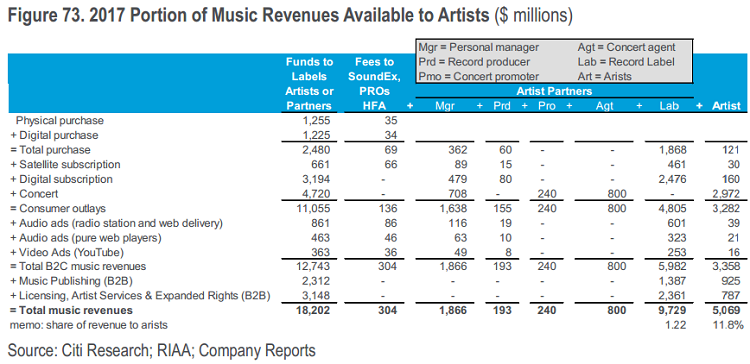Select the 'Artist' column header
The image size is (750, 364).
pos(727,106)
